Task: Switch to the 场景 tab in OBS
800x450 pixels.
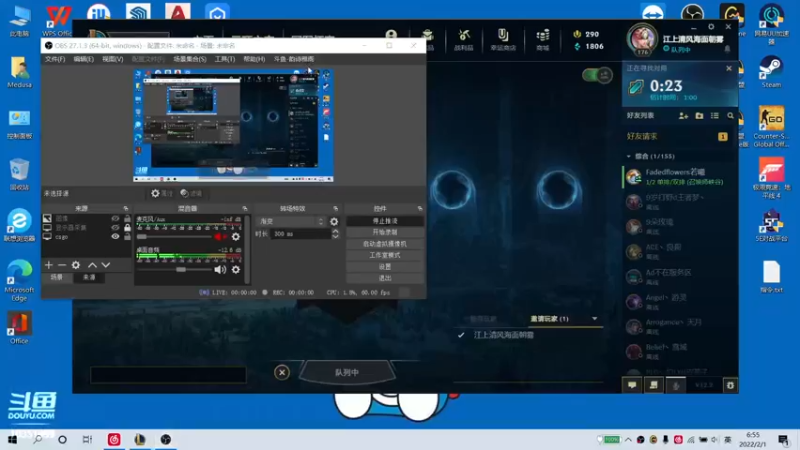Action: tap(57, 277)
